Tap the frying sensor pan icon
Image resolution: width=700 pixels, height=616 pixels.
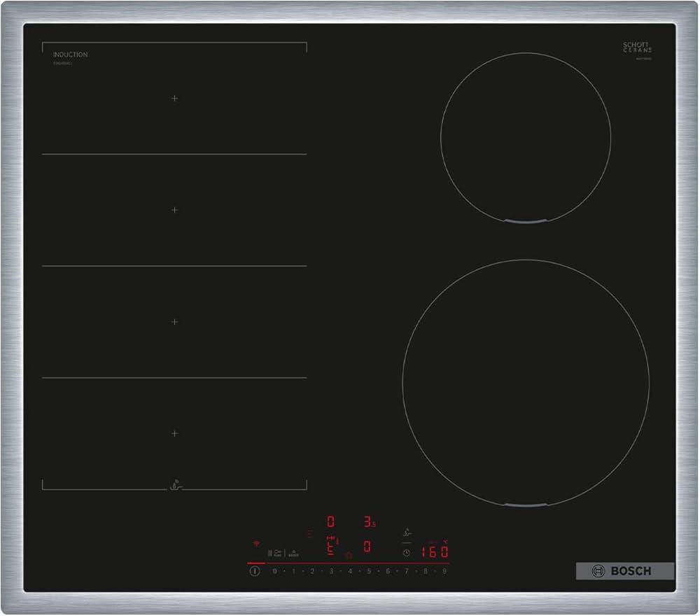[407, 533]
